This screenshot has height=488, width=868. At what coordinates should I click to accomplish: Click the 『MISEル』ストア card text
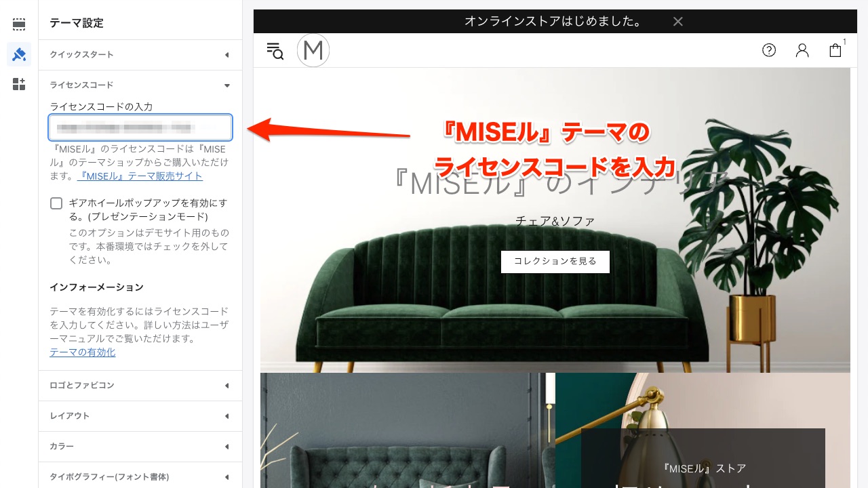[703, 468]
